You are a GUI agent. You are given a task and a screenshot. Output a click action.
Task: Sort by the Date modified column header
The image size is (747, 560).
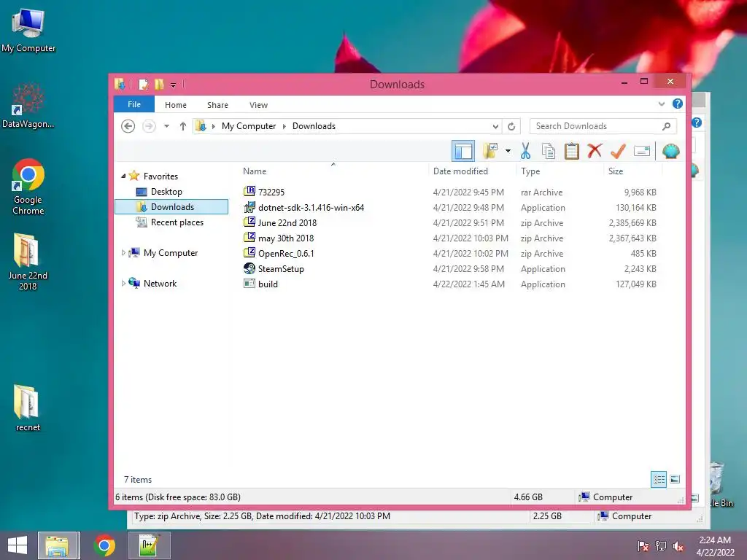tap(472, 171)
